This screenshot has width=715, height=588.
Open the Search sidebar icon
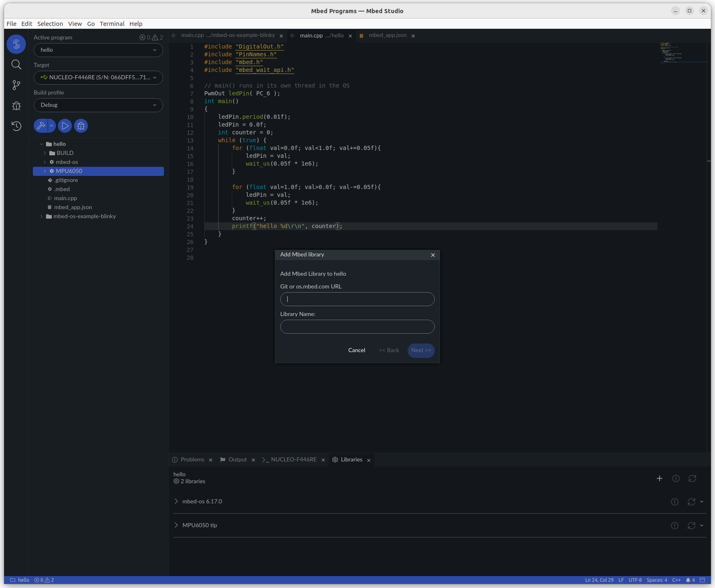(x=16, y=65)
